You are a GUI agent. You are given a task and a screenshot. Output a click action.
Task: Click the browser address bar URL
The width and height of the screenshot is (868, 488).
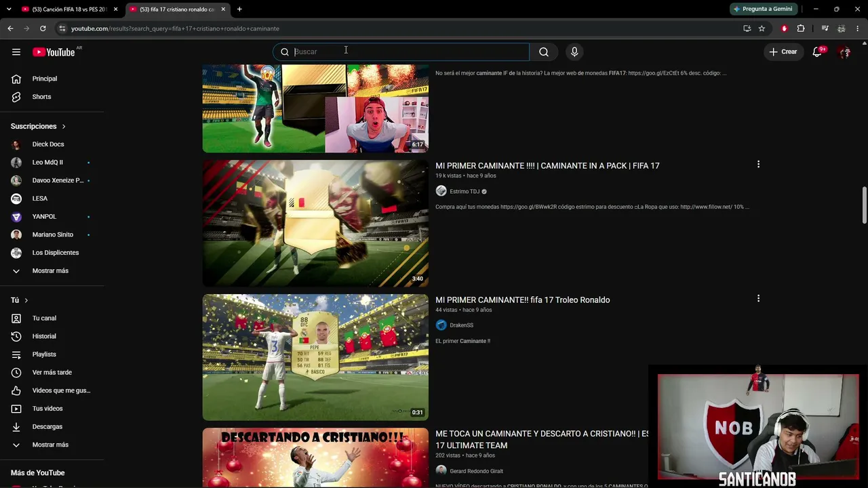[175, 28]
